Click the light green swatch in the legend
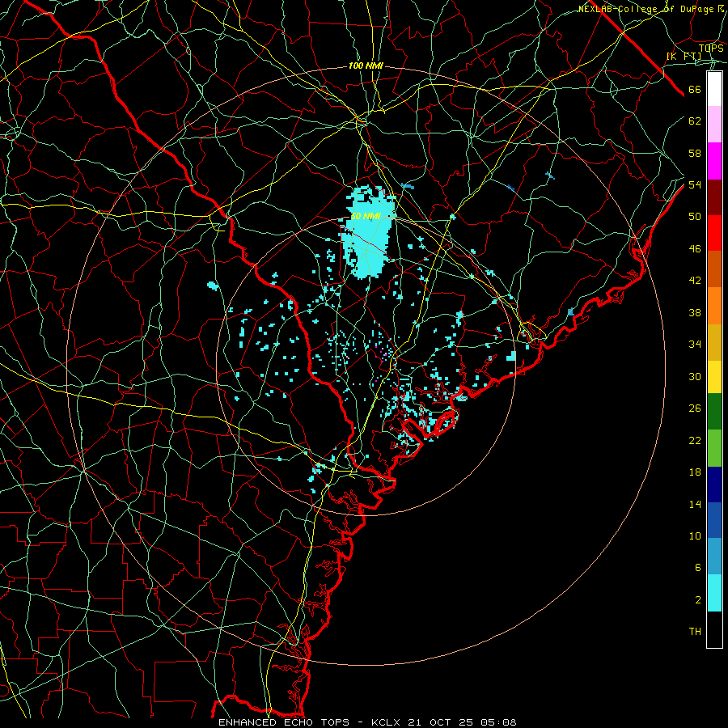The height and width of the screenshot is (728, 728). 714,448
